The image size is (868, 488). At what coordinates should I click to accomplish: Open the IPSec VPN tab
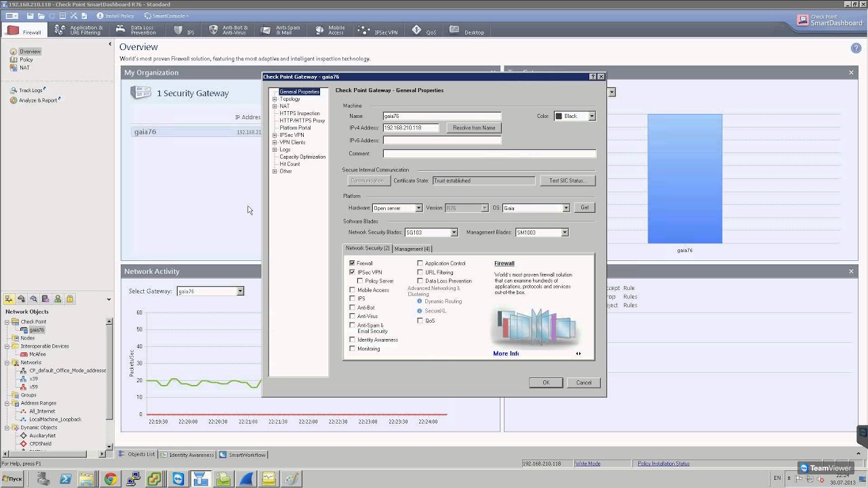pos(378,31)
